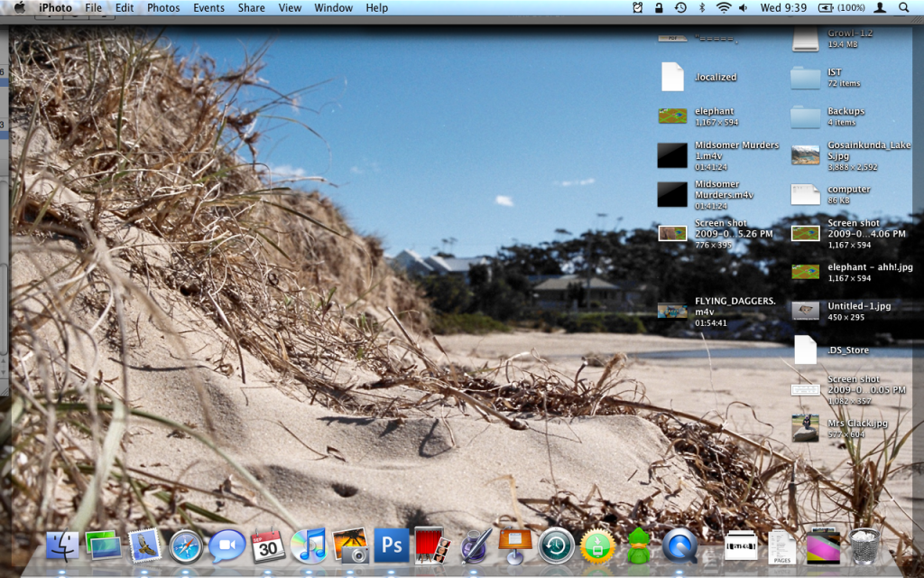
Task: Launch Photoshop Ps icon in dock
Action: [x=392, y=545]
